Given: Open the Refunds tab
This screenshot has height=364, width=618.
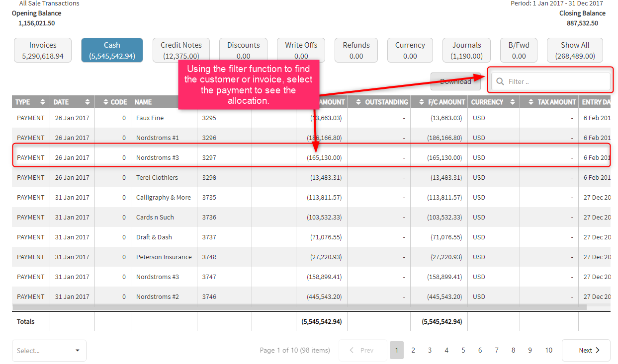Looking at the screenshot, I should pos(356,50).
